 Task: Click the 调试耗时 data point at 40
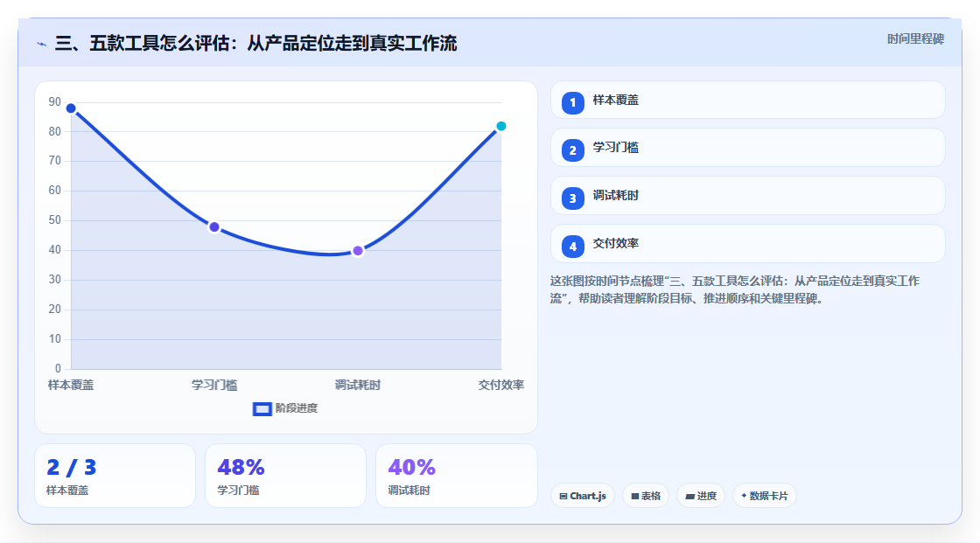coord(358,251)
